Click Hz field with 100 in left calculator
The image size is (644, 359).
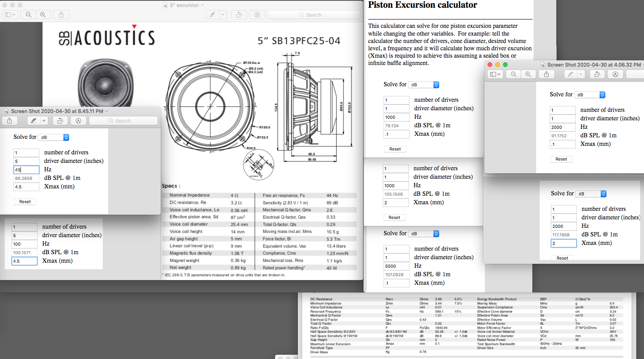[x=24, y=244]
